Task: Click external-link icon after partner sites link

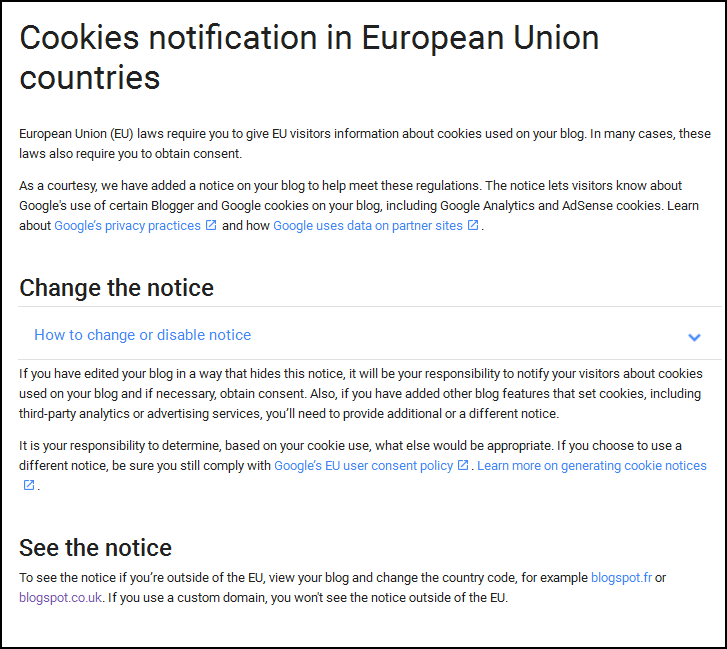Action: pos(473,225)
